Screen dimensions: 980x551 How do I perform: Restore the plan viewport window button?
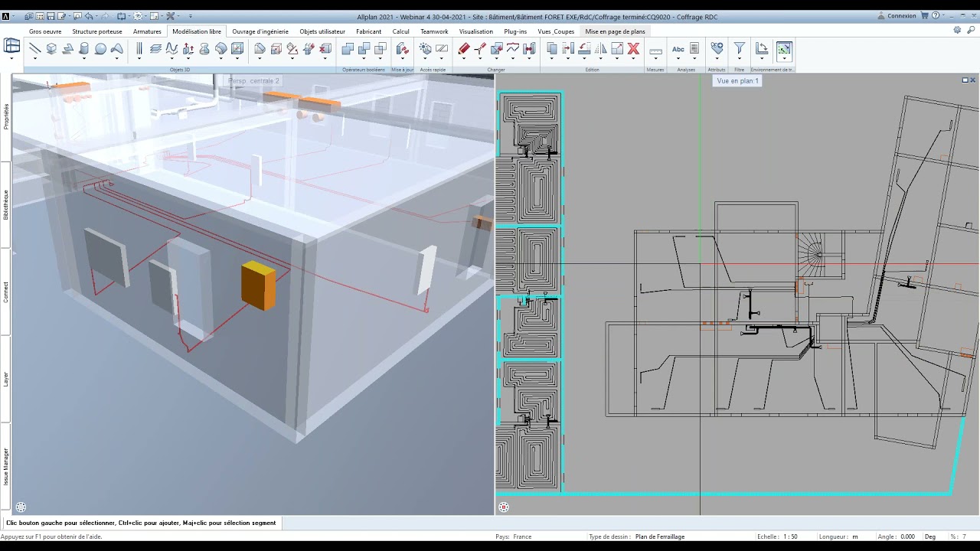[x=965, y=80]
